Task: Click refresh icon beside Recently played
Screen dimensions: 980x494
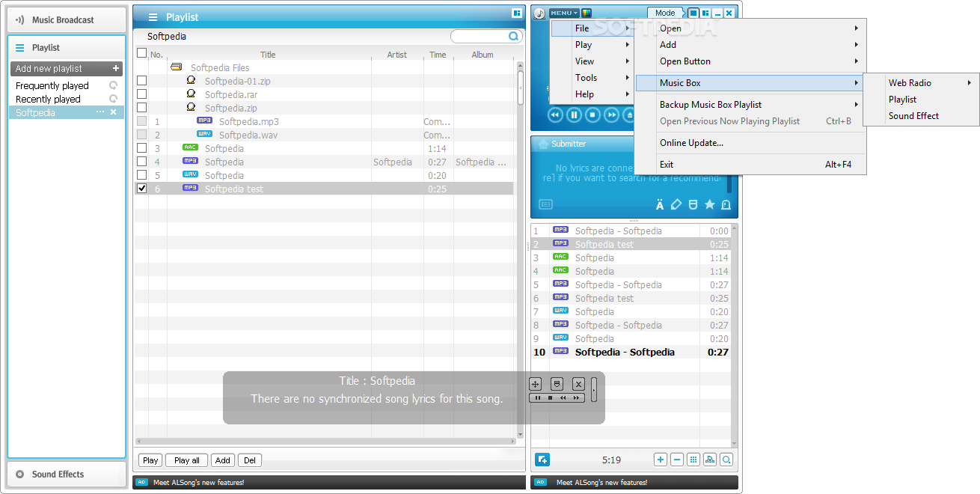Action: 114,99
